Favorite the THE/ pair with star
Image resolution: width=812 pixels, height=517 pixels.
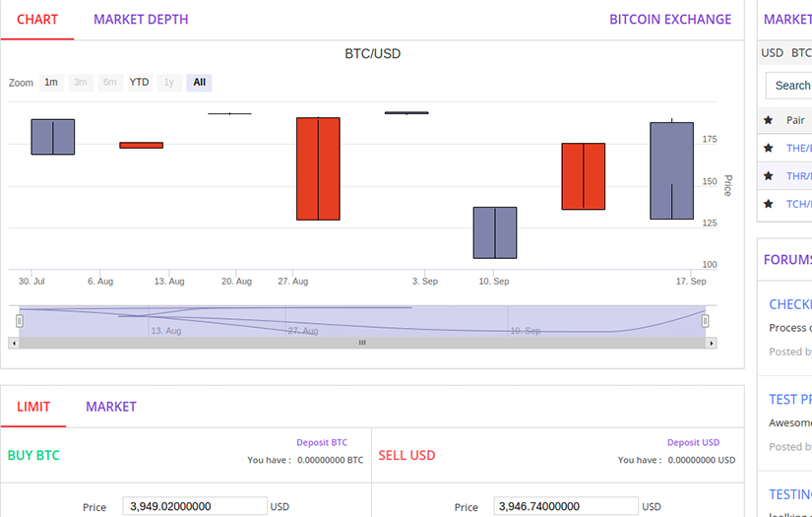(769, 148)
